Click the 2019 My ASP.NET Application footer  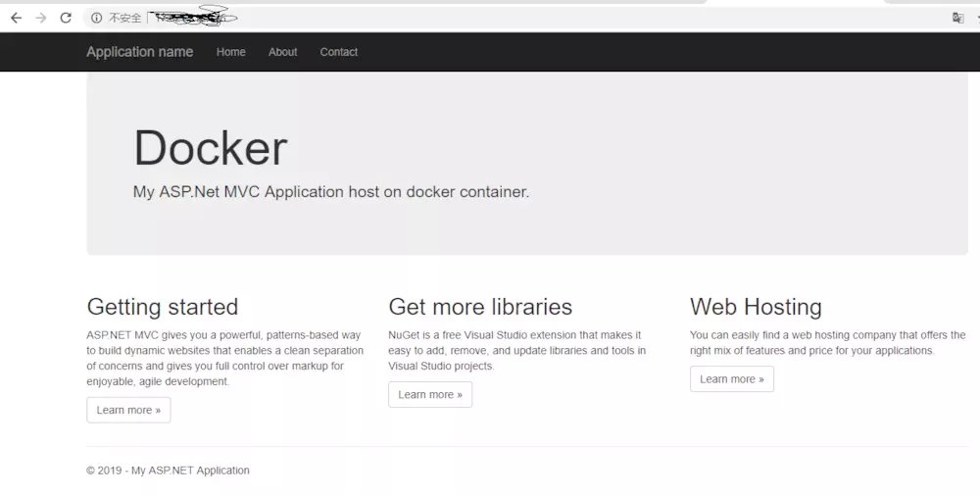tap(168, 470)
